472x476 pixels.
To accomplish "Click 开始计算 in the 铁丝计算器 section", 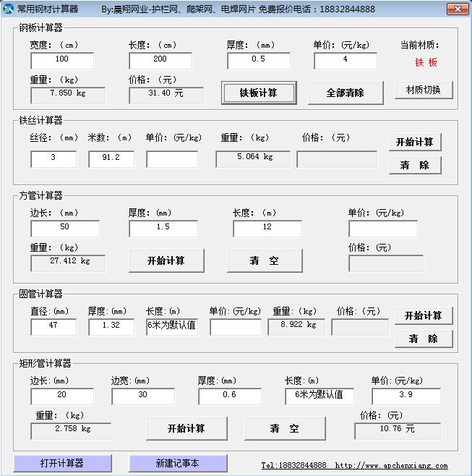I will point(415,142).
